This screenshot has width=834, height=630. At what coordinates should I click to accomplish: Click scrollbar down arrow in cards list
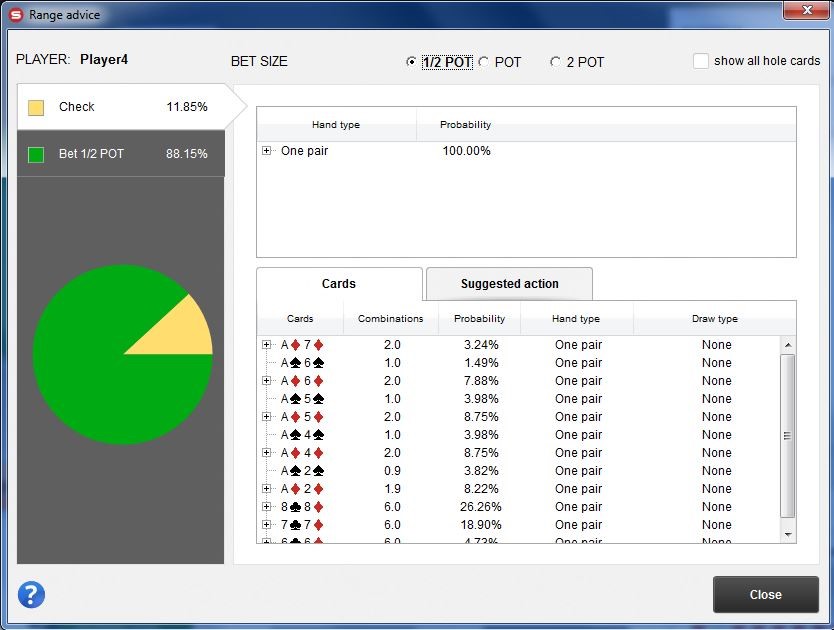point(788,535)
